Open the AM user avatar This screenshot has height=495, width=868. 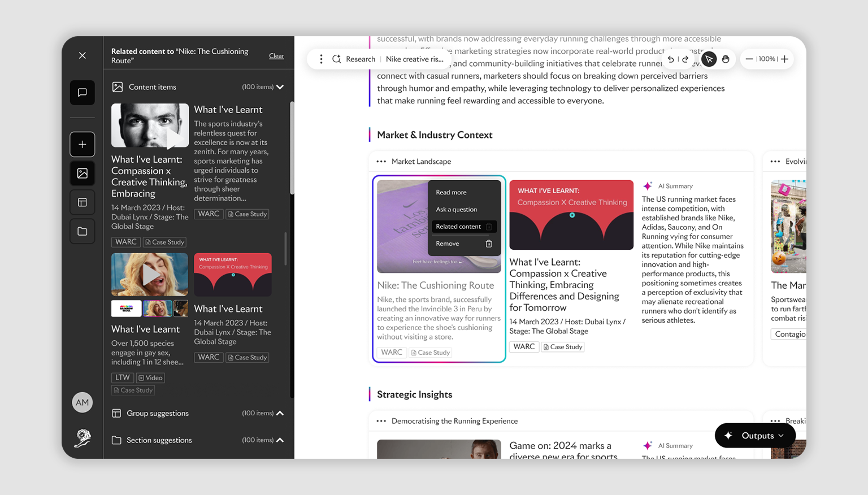tap(83, 402)
